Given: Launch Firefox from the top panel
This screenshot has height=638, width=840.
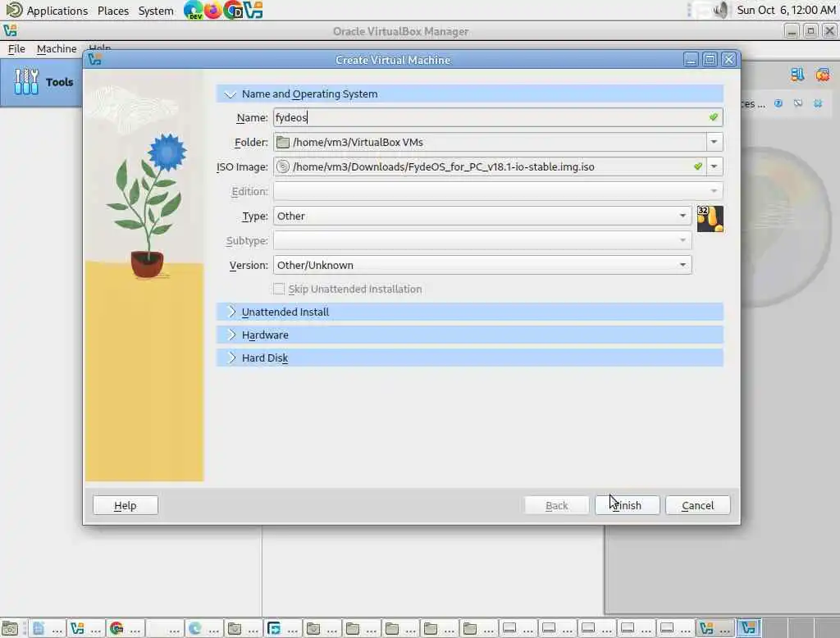Looking at the screenshot, I should [x=212, y=10].
